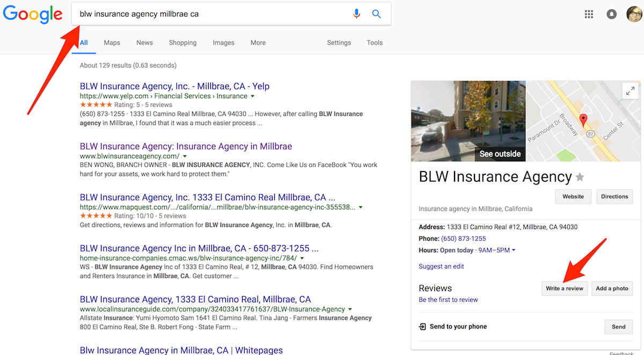Image resolution: width=644 pixels, height=355 pixels.
Task: Click the Send button
Action: tap(619, 327)
